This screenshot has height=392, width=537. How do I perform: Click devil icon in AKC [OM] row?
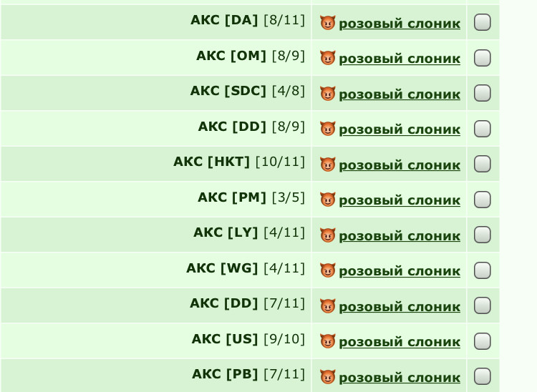(327, 58)
